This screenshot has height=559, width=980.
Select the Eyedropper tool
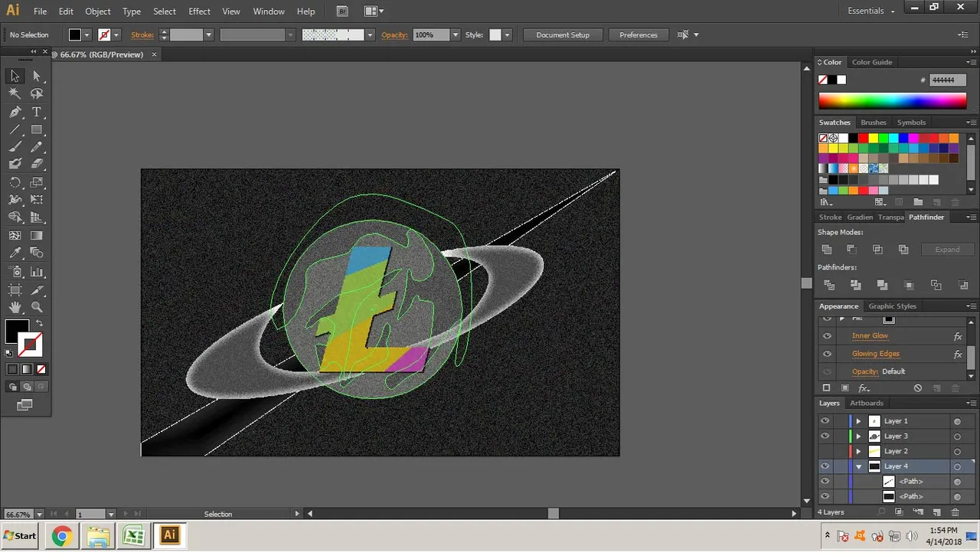[15, 253]
